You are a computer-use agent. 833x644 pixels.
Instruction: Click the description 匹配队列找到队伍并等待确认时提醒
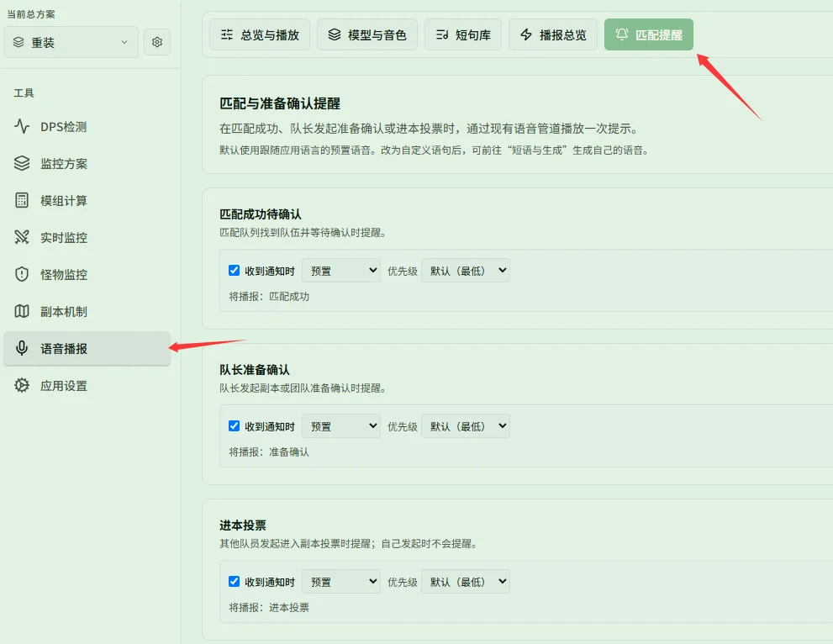click(x=303, y=233)
